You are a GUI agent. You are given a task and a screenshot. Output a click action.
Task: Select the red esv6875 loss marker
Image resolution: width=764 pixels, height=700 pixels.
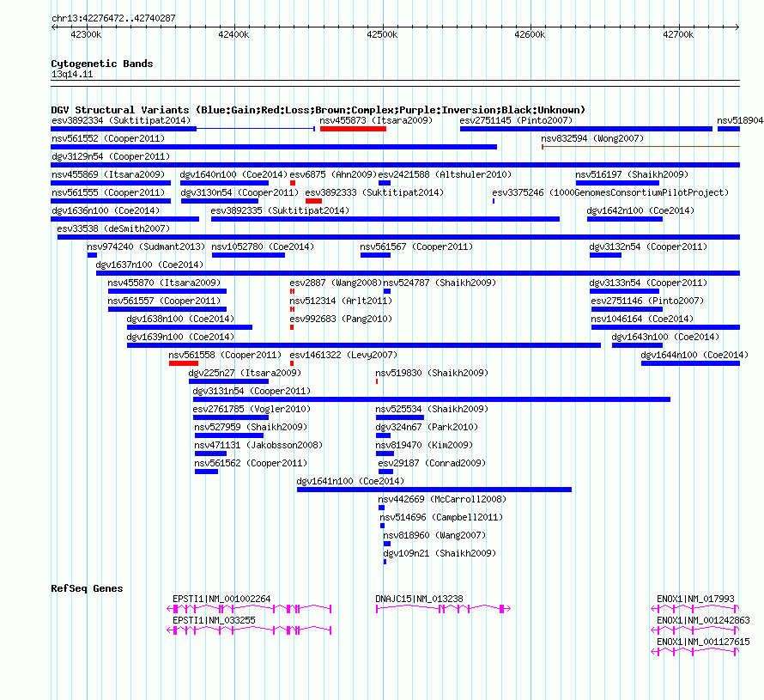click(x=293, y=183)
